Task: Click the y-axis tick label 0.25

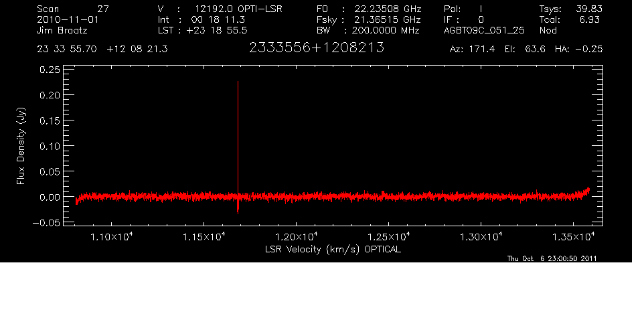Action: (50, 70)
